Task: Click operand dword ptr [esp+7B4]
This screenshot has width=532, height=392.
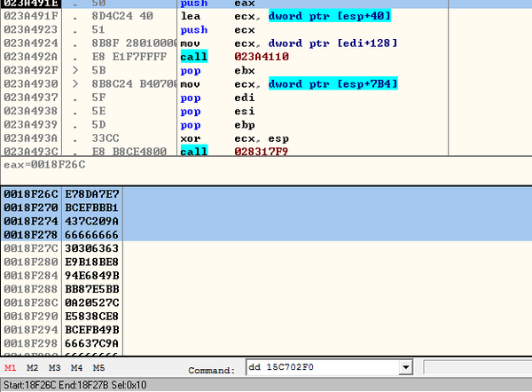Action: click(332, 84)
